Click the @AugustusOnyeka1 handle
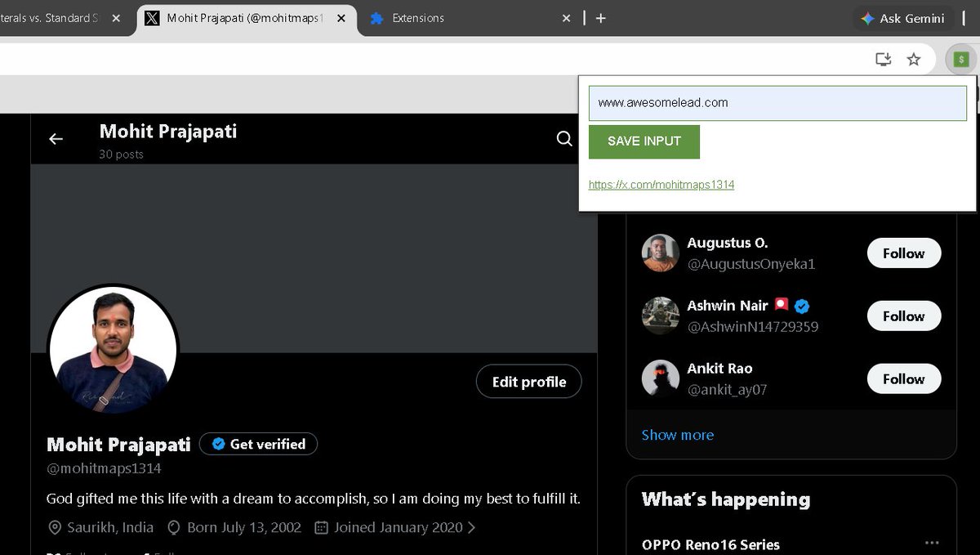The image size is (980, 555). tap(751, 264)
